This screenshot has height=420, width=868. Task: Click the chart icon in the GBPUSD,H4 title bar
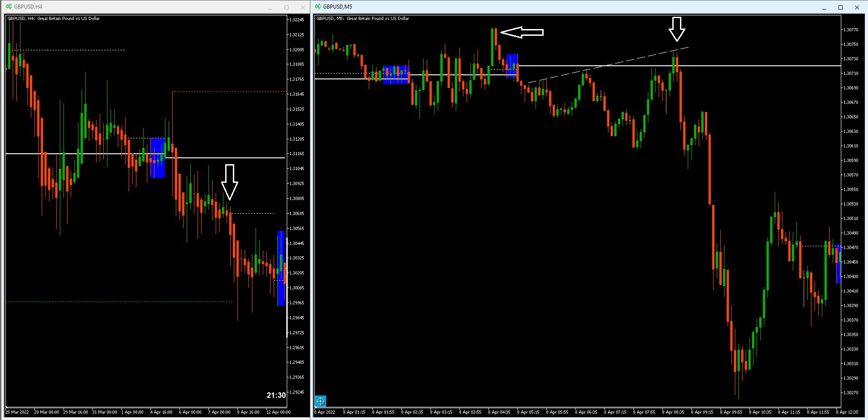9,7
